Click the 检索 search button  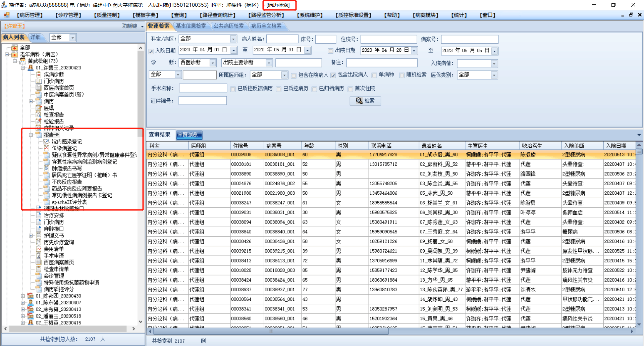tap(365, 101)
